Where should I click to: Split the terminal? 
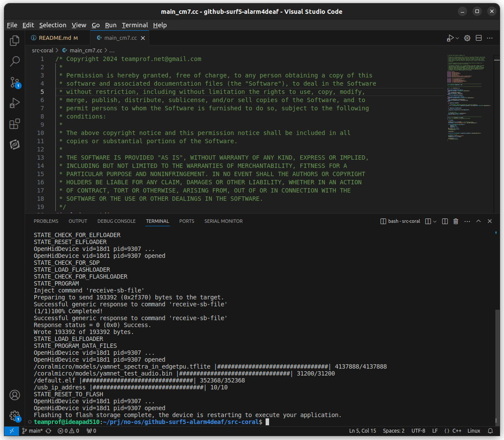pos(445,221)
